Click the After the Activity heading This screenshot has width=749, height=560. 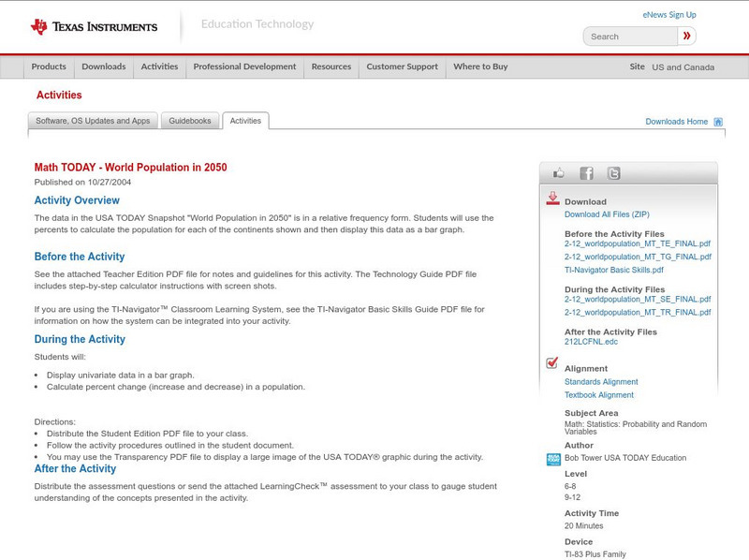pyautogui.click(x=75, y=469)
